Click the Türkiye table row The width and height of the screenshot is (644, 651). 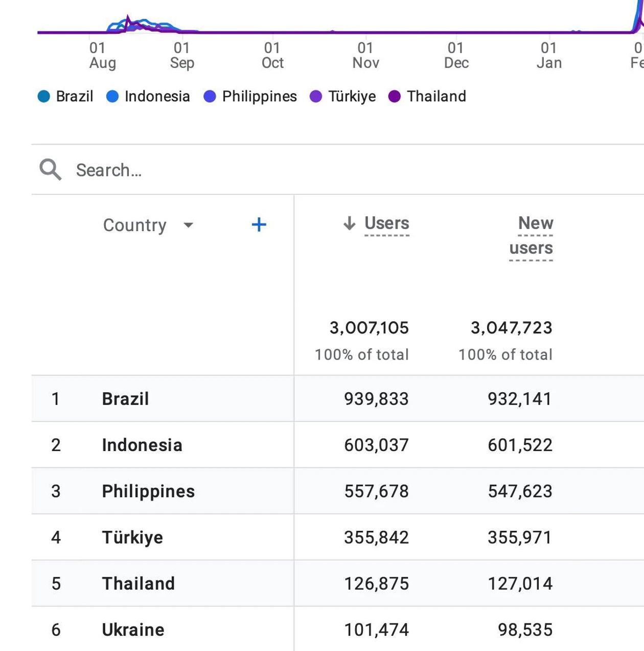tap(132, 537)
